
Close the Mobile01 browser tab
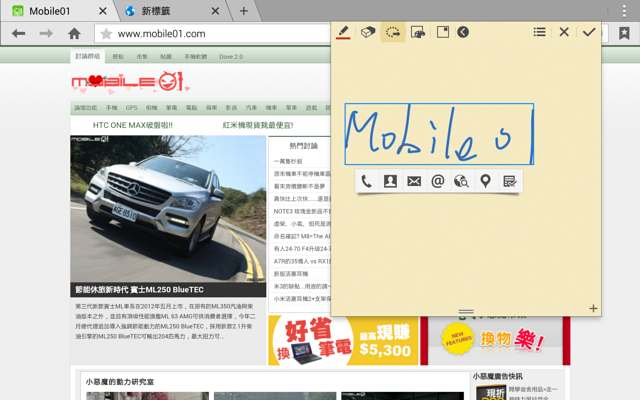point(103,11)
